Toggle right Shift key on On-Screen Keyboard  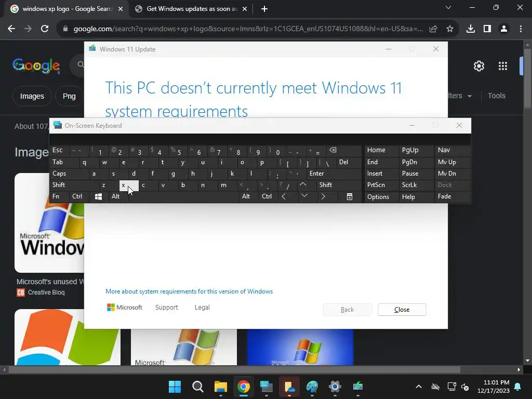pos(339,185)
